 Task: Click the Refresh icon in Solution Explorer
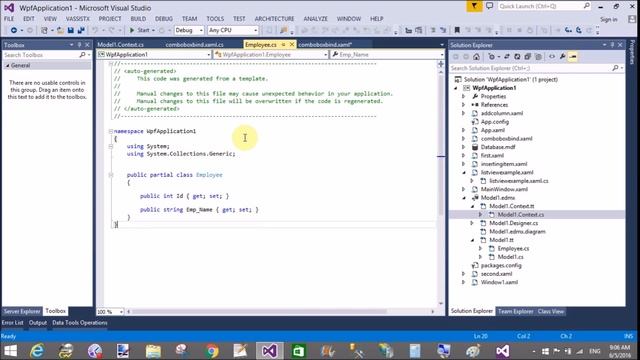click(x=517, y=57)
